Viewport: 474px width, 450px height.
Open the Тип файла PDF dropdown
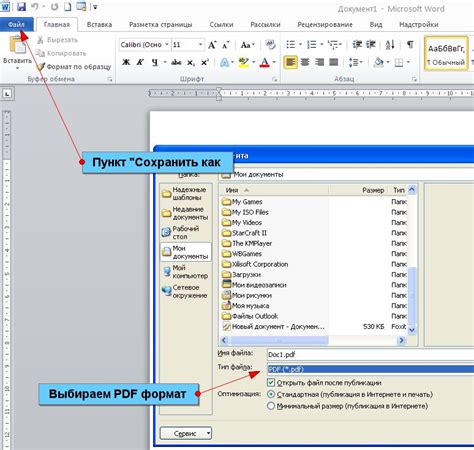(x=370, y=369)
